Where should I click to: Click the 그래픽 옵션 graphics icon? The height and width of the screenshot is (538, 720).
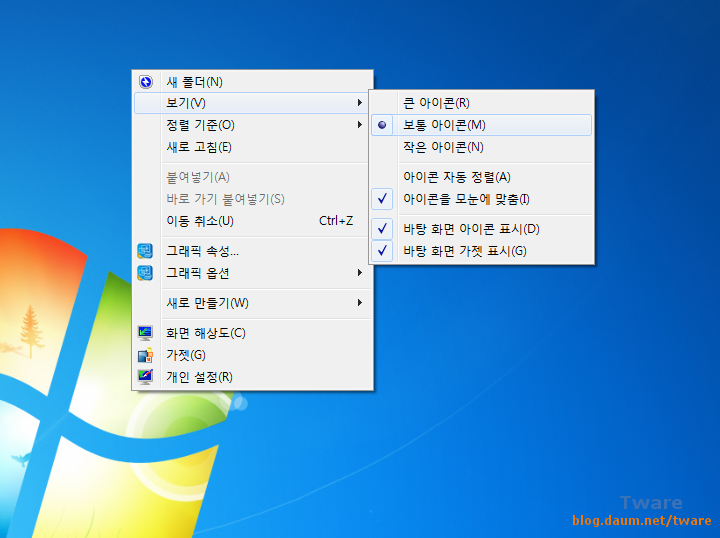click(145, 273)
